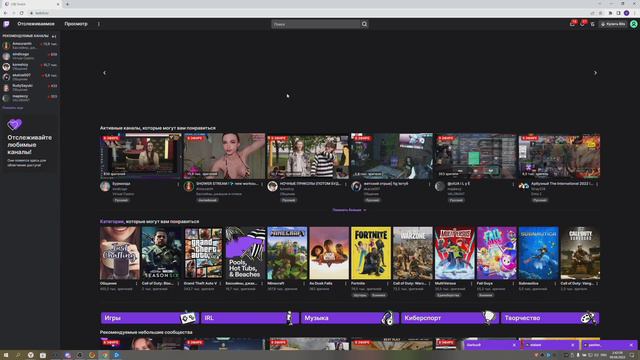Open the Просмотр (Browse) page
The width and height of the screenshot is (640, 360).
coord(76,24)
